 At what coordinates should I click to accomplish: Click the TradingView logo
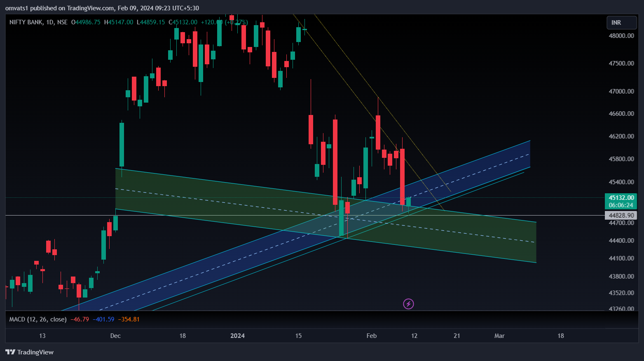pos(30,352)
